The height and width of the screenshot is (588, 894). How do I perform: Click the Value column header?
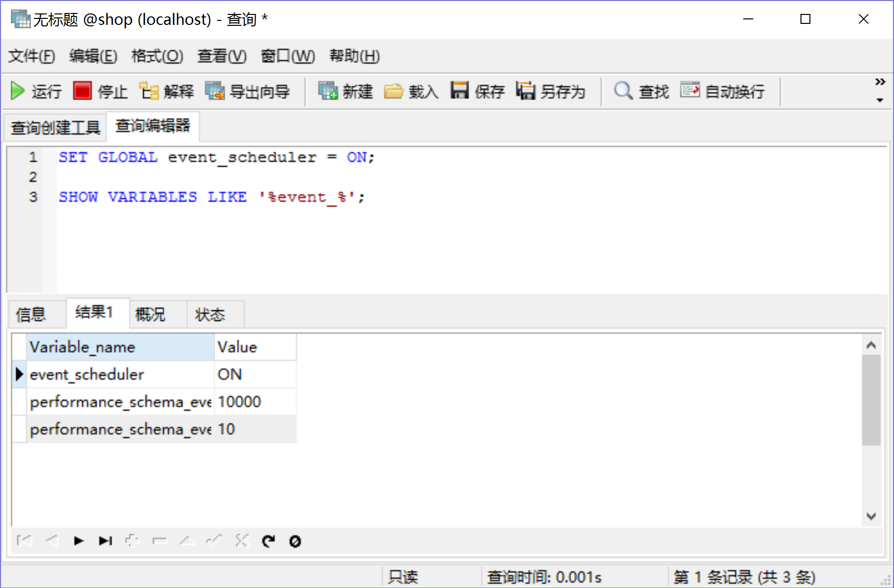click(255, 347)
